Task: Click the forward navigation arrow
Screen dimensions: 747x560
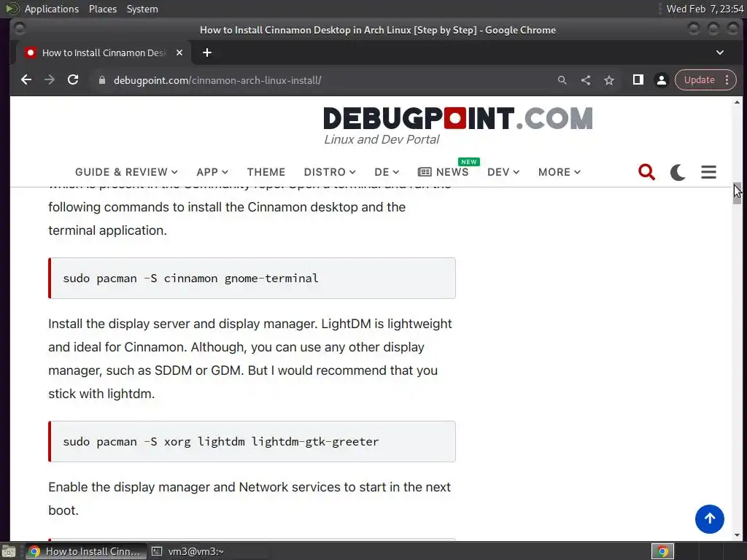Action: 50,80
